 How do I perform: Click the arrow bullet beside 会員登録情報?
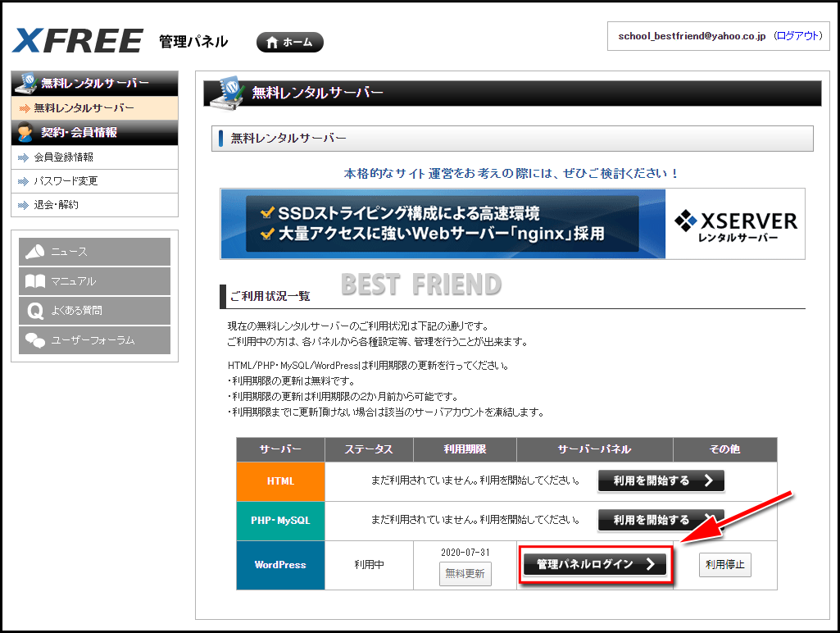(23, 157)
